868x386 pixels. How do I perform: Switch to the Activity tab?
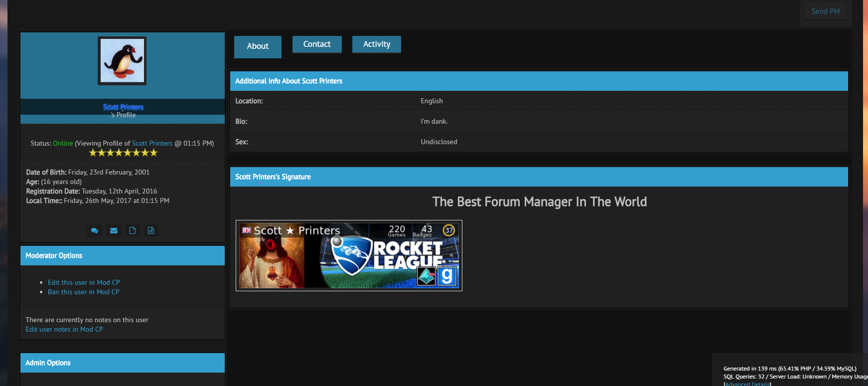377,44
